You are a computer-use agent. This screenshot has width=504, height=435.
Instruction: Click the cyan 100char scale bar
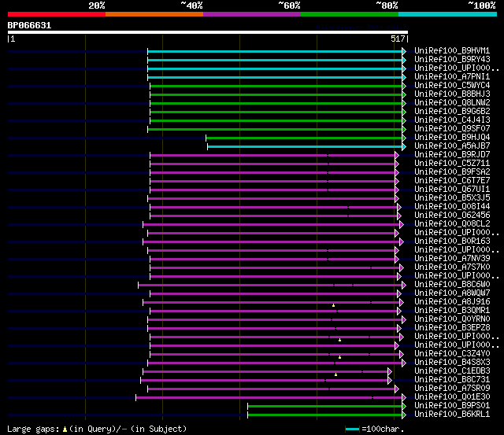point(352,429)
